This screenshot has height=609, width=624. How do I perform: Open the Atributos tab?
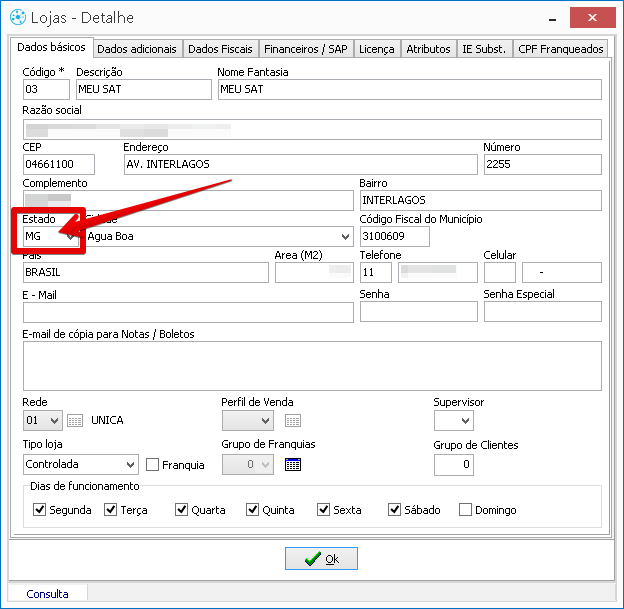429,49
